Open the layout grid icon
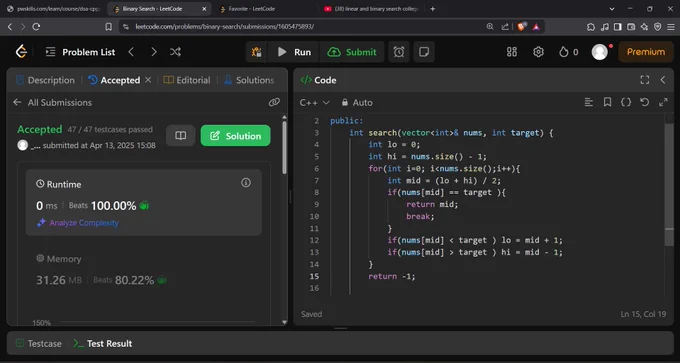This screenshot has height=363, width=680. pyautogui.click(x=512, y=52)
